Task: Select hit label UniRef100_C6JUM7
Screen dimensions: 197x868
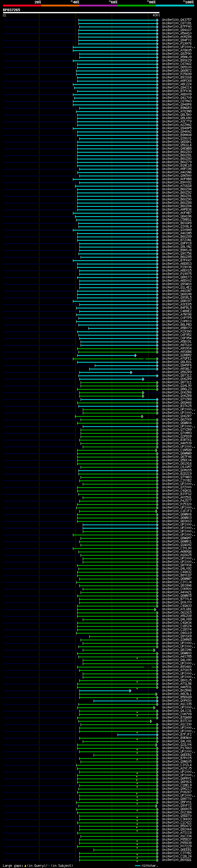Action: [176, 467]
